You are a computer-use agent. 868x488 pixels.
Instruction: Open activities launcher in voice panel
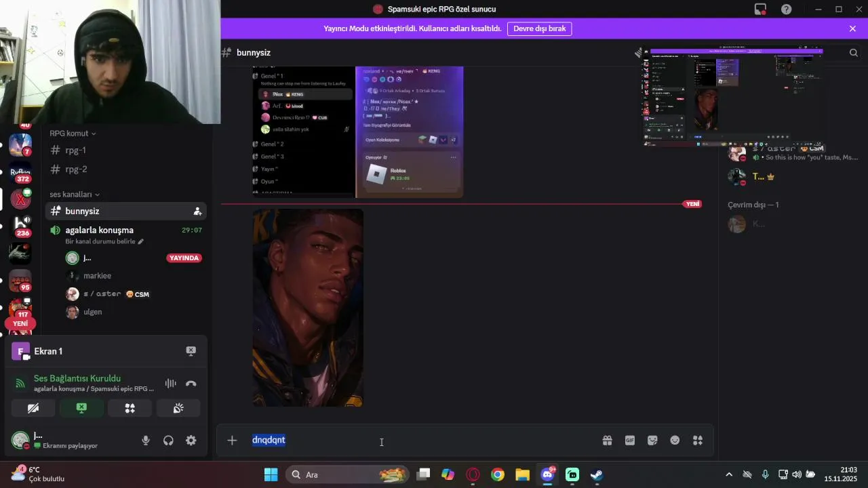tap(130, 408)
